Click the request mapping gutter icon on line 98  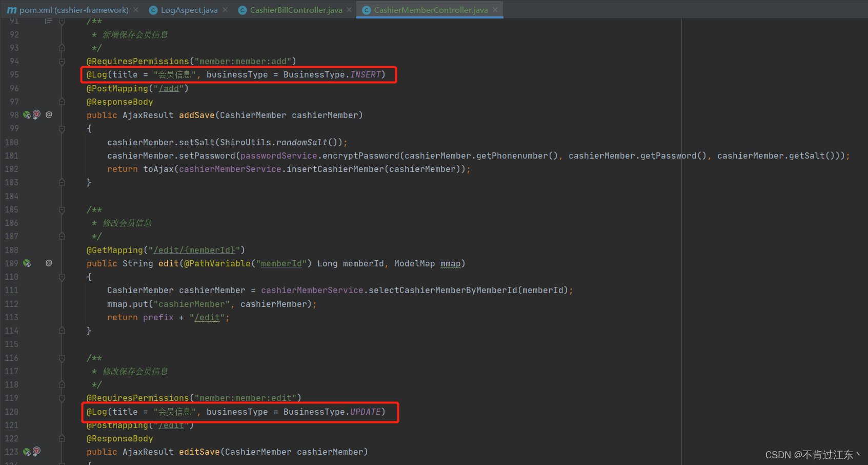point(36,114)
